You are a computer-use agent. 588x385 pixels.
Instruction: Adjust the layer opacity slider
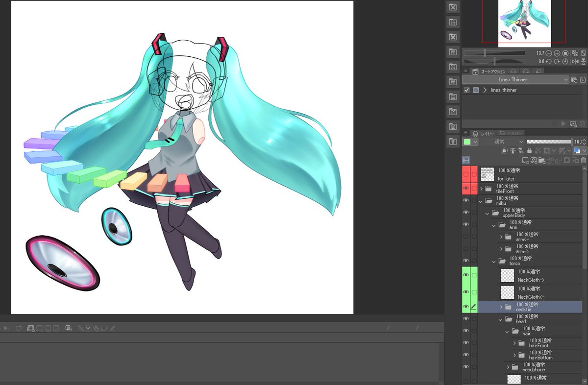click(x=549, y=142)
